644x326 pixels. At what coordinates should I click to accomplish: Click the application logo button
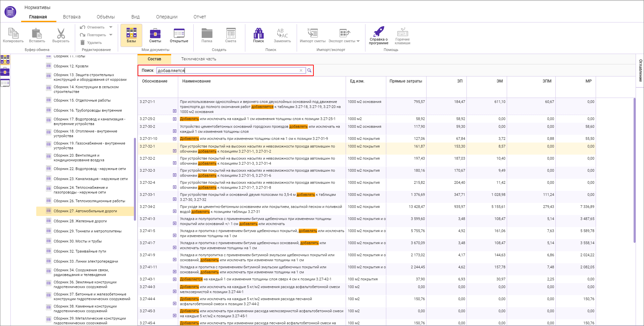click(10, 12)
